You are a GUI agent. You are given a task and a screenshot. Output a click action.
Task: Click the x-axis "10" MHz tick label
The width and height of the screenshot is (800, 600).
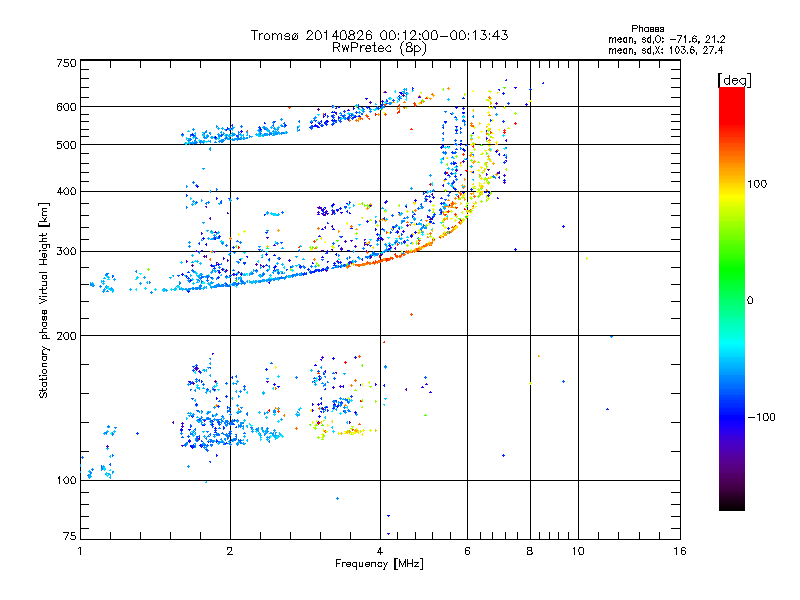click(578, 551)
